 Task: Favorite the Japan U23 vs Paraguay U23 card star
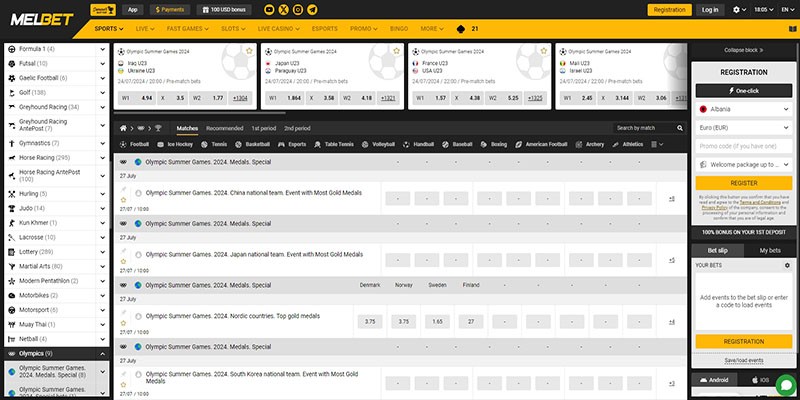pyautogui.click(x=396, y=51)
